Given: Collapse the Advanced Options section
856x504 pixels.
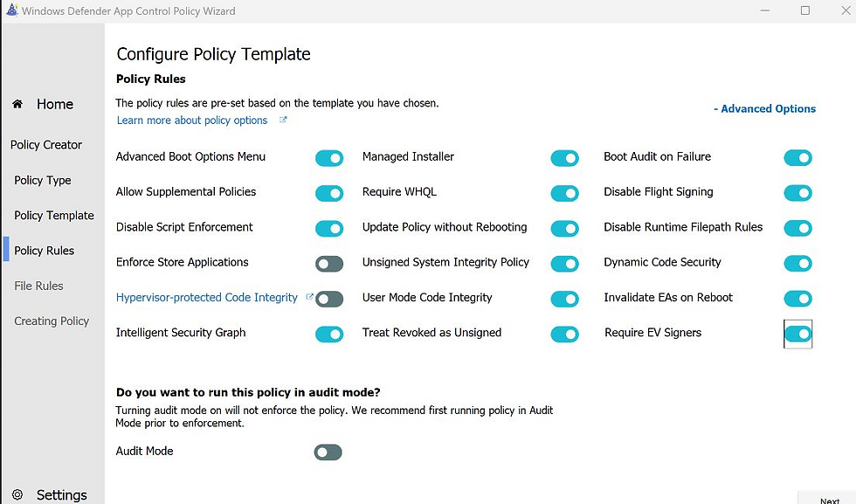Looking at the screenshot, I should tap(765, 108).
